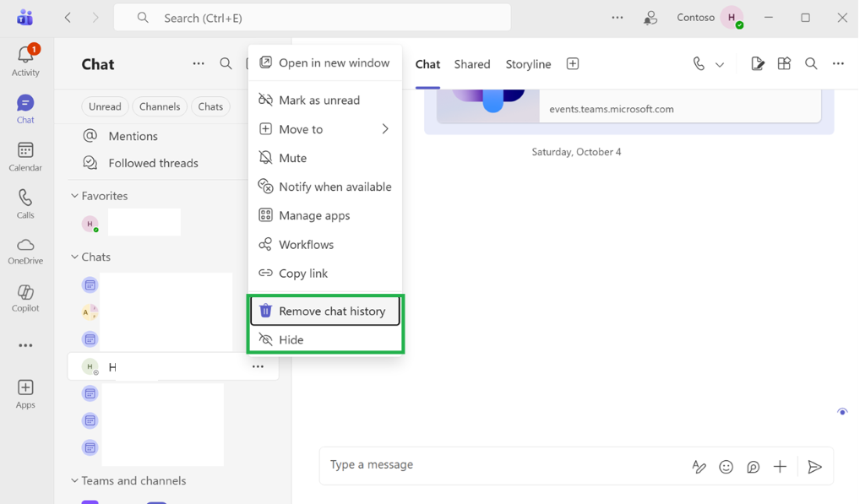The height and width of the screenshot is (504, 865).
Task: Open call options dropdown arrow
Action: (x=720, y=64)
